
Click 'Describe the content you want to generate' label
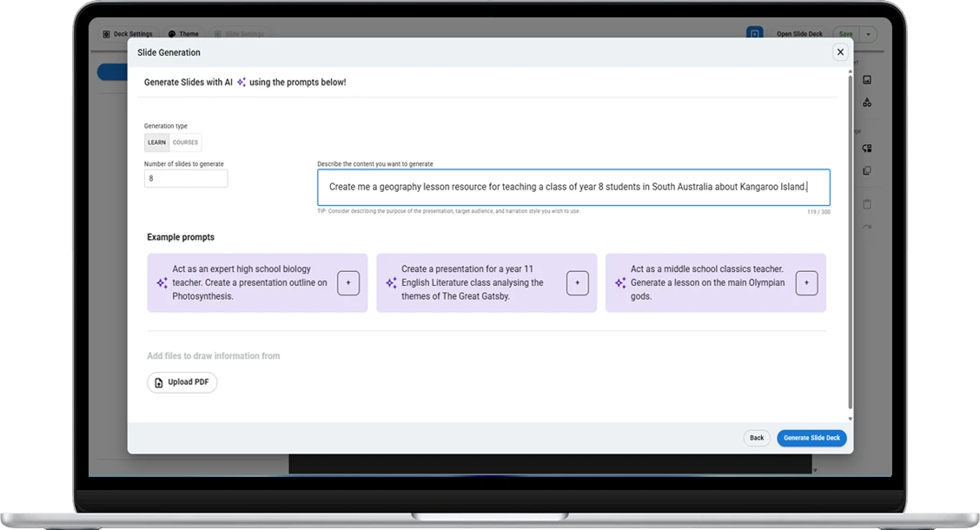[x=375, y=163]
